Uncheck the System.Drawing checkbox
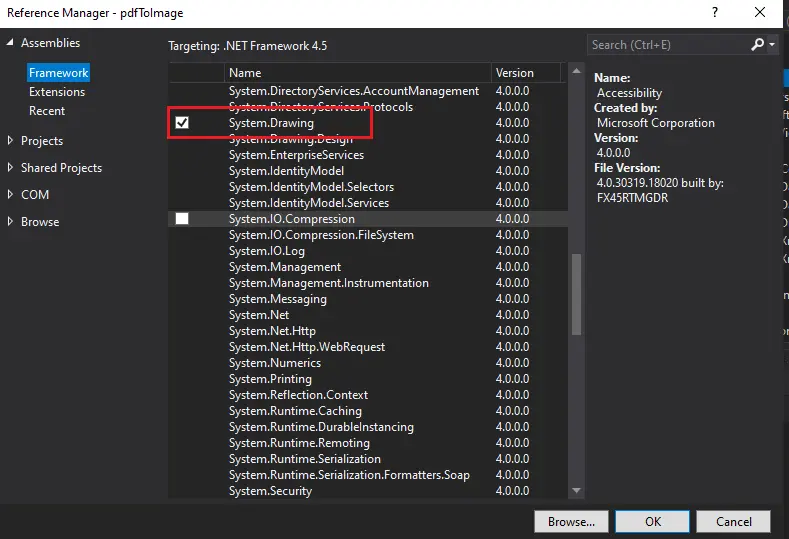789x539 pixels. coord(182,122)
